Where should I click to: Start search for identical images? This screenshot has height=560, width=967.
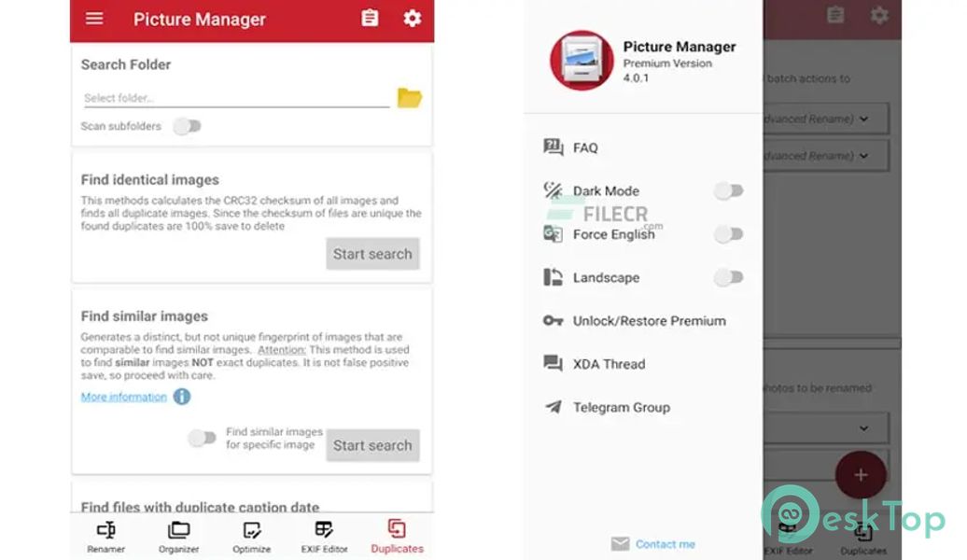(372, 254)
